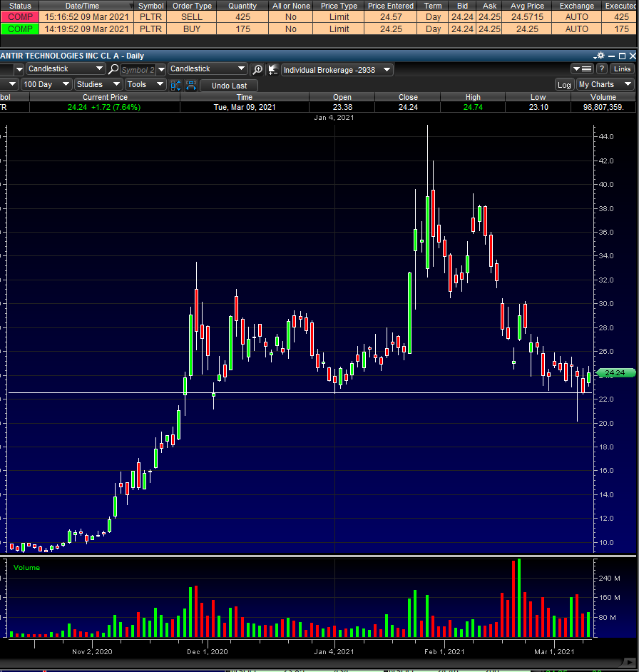Focus the Symbol 2 input field
This screenshot has width=639, height=672.
pyautogui.click(x=138, y=70)
